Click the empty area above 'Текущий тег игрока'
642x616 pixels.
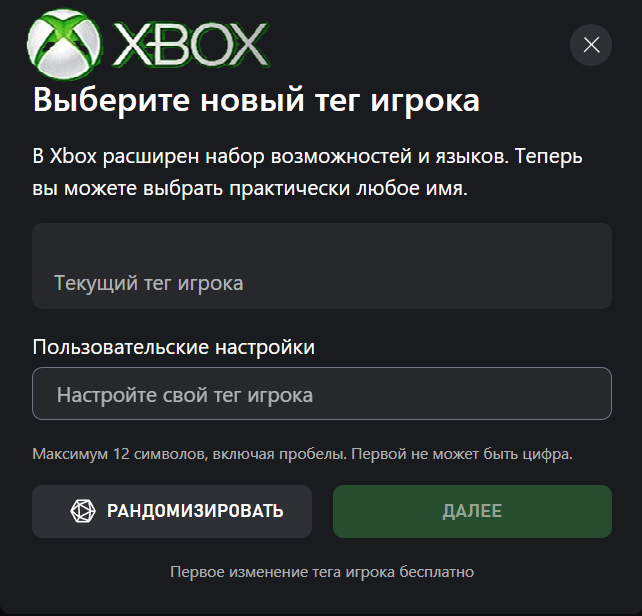pos(322,246)
